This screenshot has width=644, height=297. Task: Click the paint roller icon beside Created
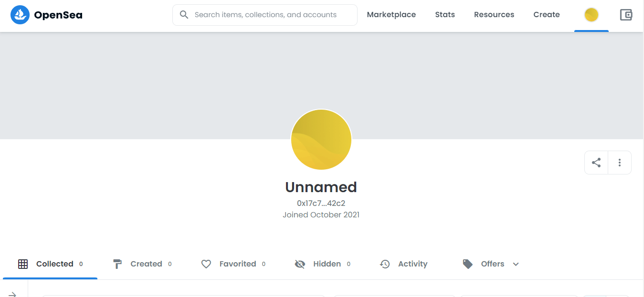click(x=117, y=264)
